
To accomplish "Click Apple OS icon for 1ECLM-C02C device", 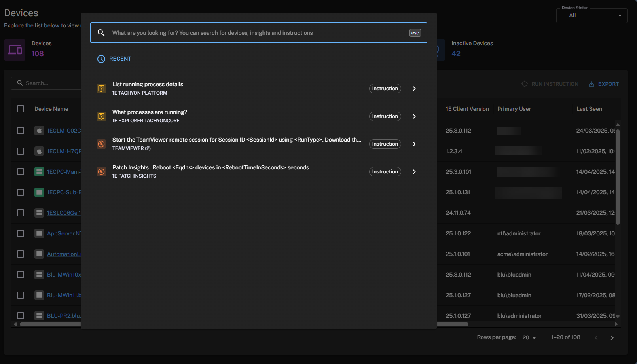I will click(39, 131).
